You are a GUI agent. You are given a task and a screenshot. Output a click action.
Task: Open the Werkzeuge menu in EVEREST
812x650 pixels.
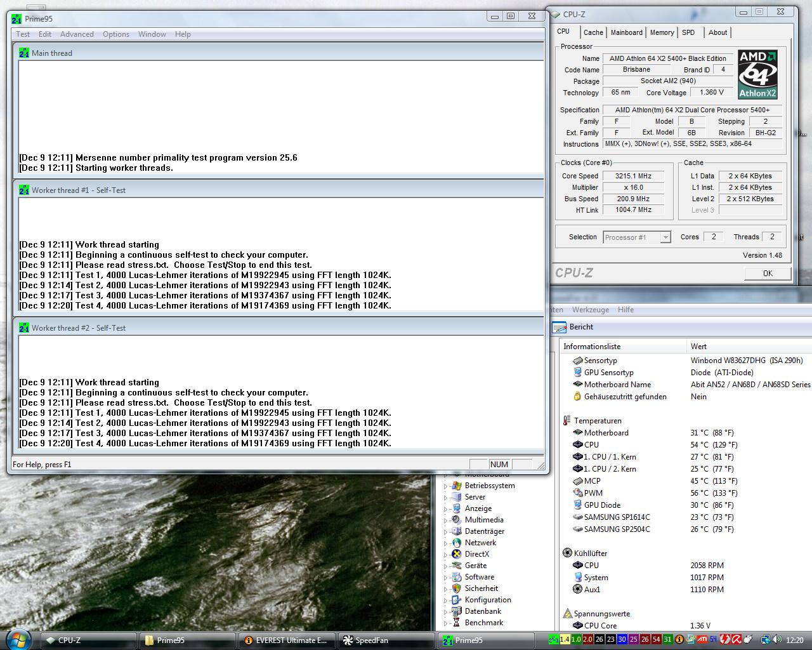click(590, 310)
